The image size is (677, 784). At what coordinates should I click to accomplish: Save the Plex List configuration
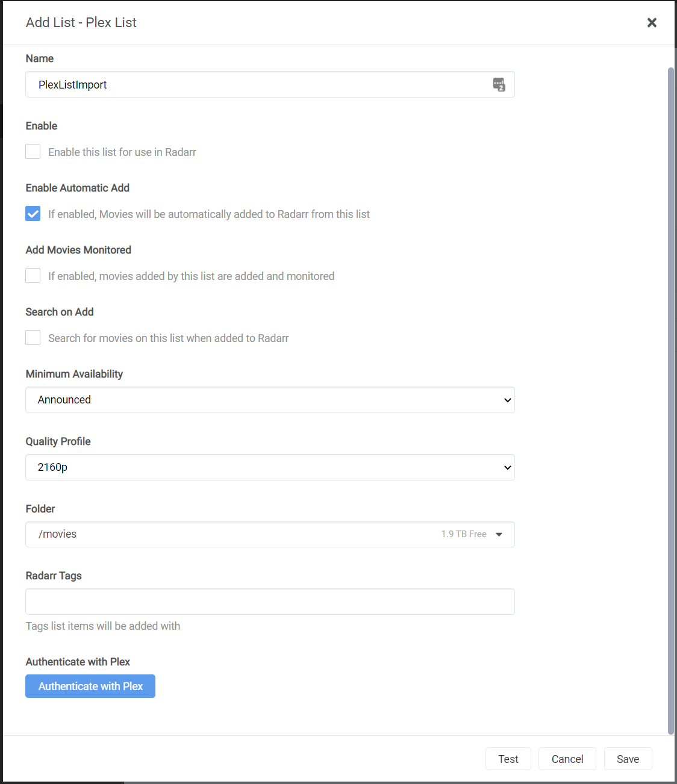pyautogui.click(x=628, y=759)
